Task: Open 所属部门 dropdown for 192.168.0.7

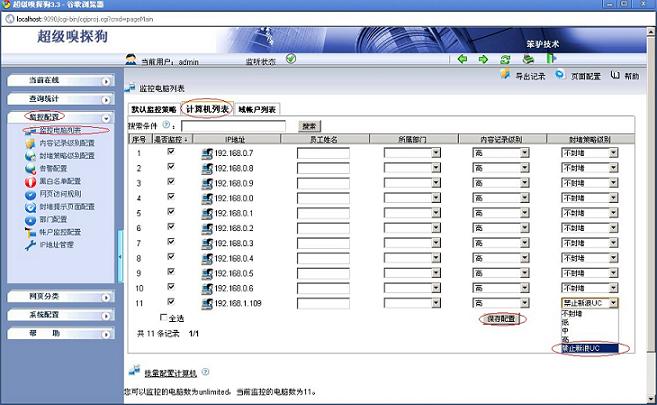Action: (x=436, y=153)
